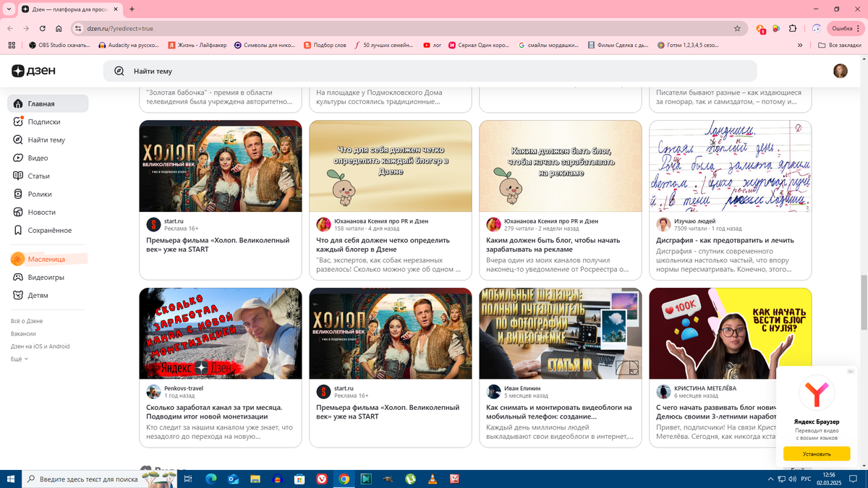The width and height of the screenshot is (868, 488).
Task: Click the address bar URL
Action: click(120, 28)
